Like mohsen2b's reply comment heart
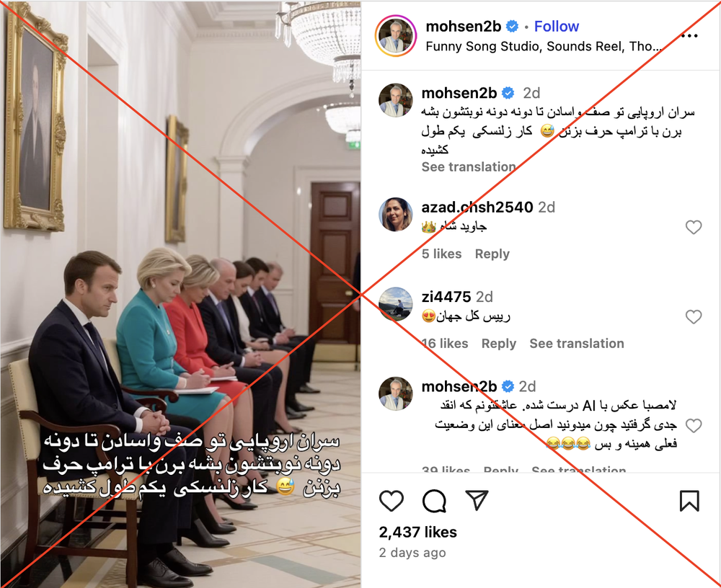This screenshot has width=721, height=588. click(694, 426)
